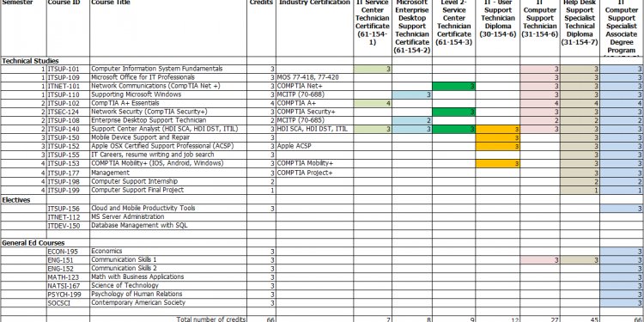This screenshot has height=322, width=644.
Task: Select the 'MATH-123' course ID cell
Action: click(x=68, y=277)
